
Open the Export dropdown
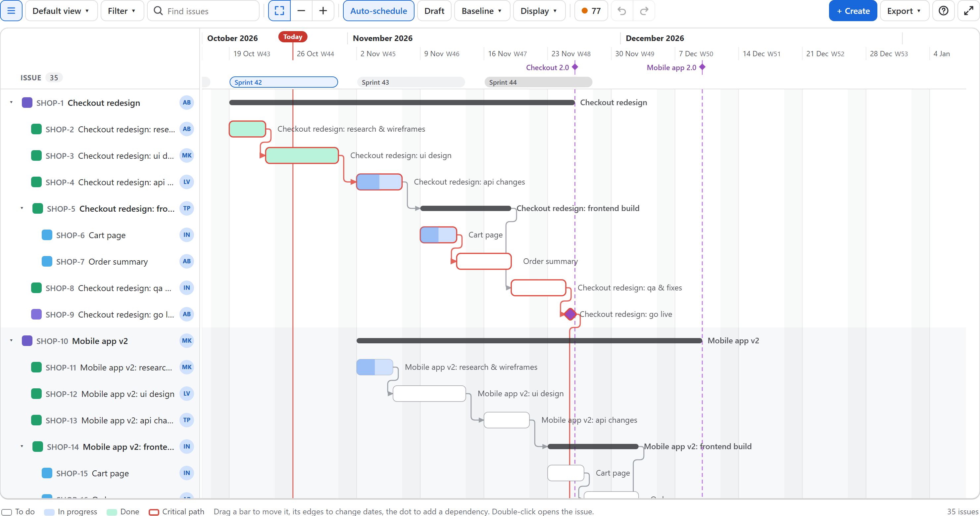[904, 11]
